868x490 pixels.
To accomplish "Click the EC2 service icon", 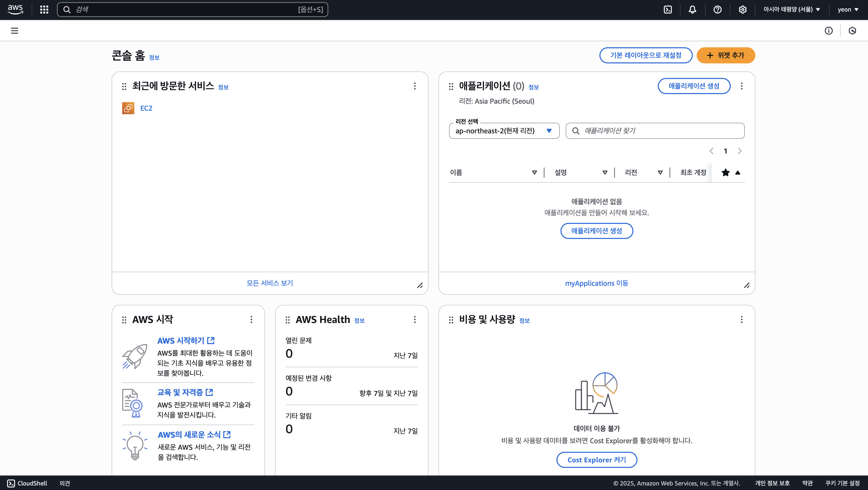I will [128, 108].
